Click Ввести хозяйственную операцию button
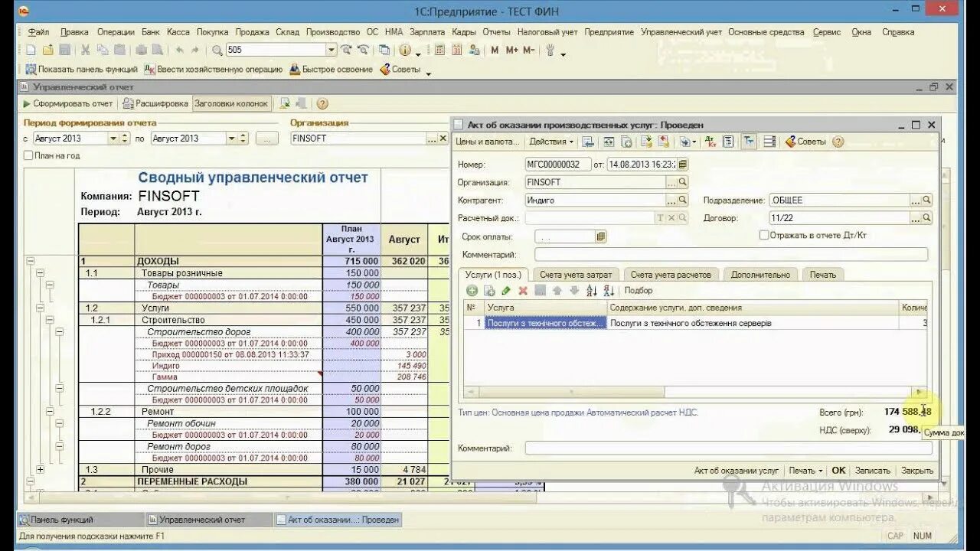980x551 pixels. click(x=214, y=69)
